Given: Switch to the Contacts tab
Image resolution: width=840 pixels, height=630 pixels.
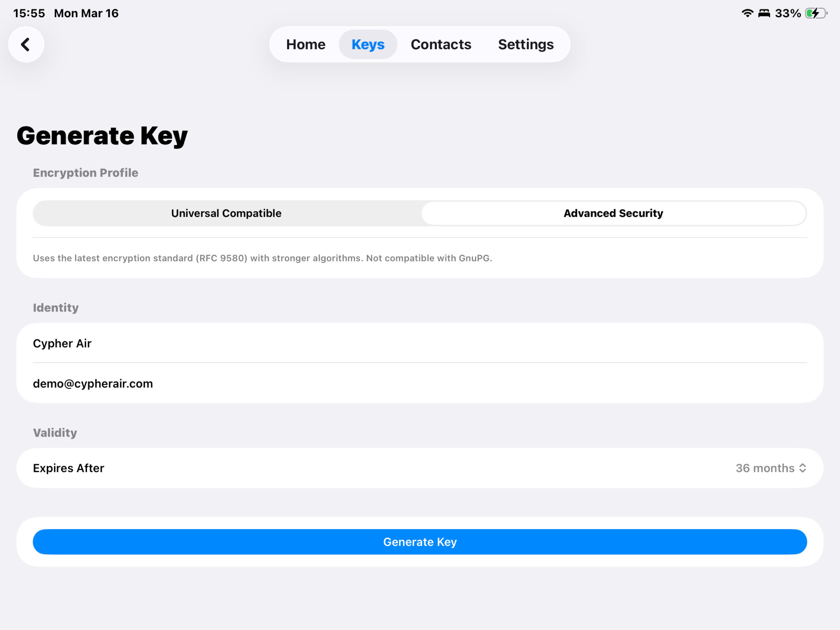Looking at the screenshot, I should tap(441, 45).
